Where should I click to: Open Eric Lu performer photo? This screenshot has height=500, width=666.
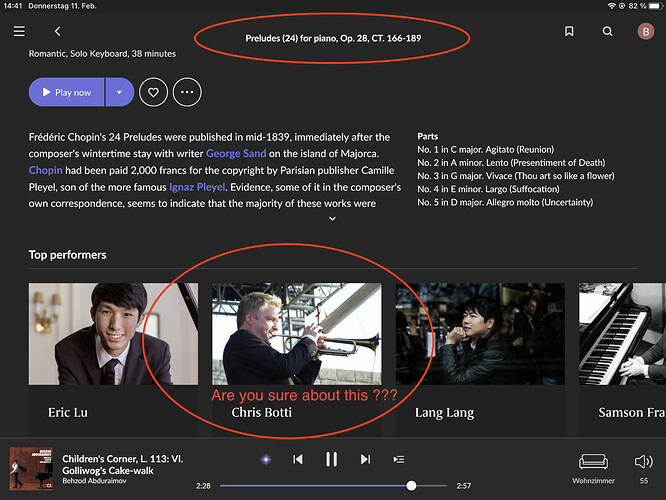point(113,334)
